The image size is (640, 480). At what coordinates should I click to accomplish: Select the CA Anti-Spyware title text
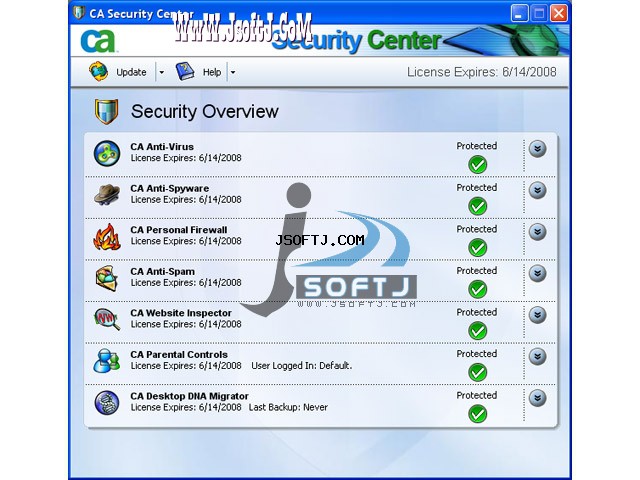point(170,189)
